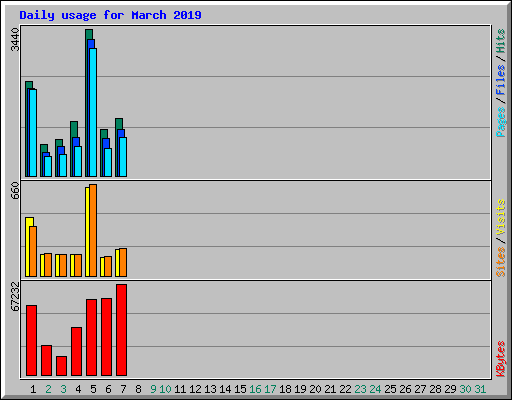The width and height of the screenshot is (512, 400).
Task: Click day number 1 on the x-axis
Action: (33, 389)
